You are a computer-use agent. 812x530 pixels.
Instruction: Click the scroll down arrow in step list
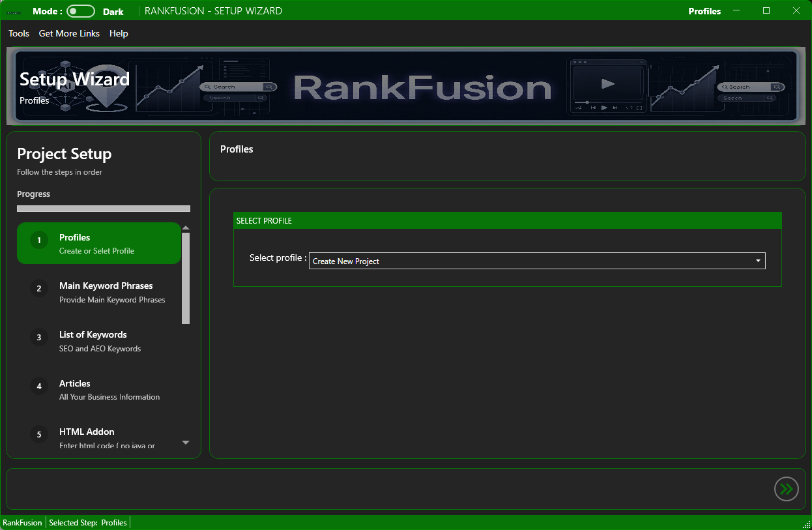coord(186,443)
